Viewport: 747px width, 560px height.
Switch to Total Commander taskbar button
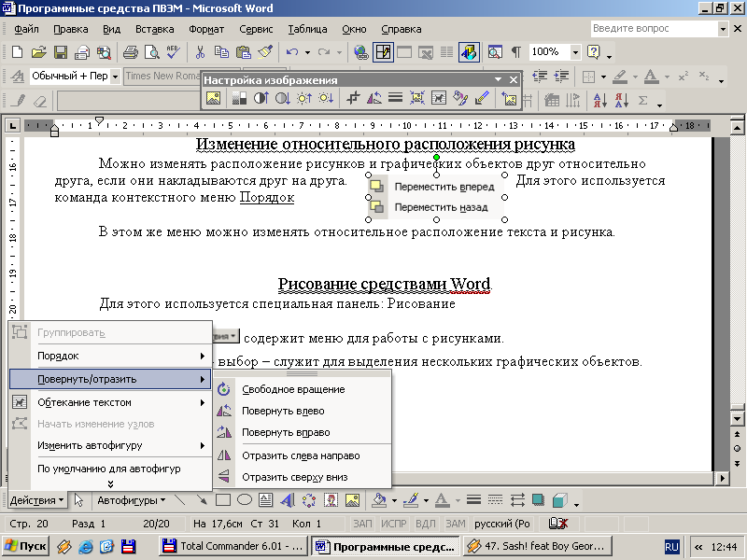(234, 546)
